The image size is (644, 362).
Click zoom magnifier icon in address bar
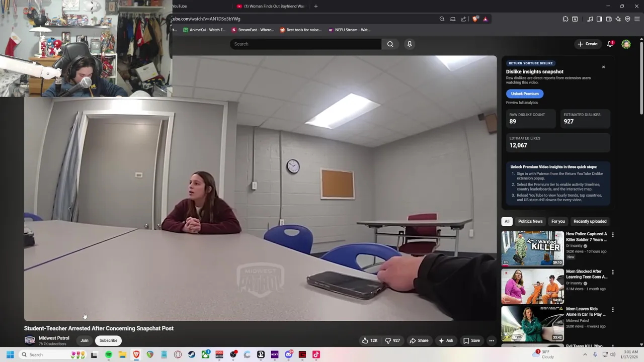(442, 19)
